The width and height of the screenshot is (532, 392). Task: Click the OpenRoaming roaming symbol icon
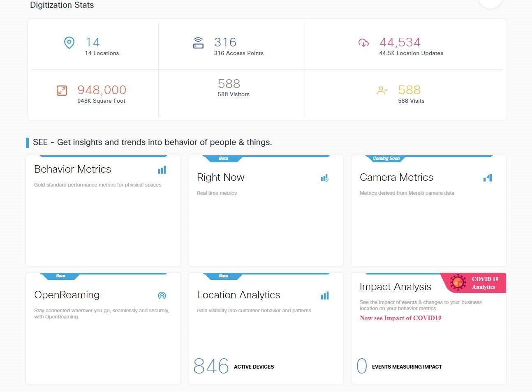tap(162, 295)
